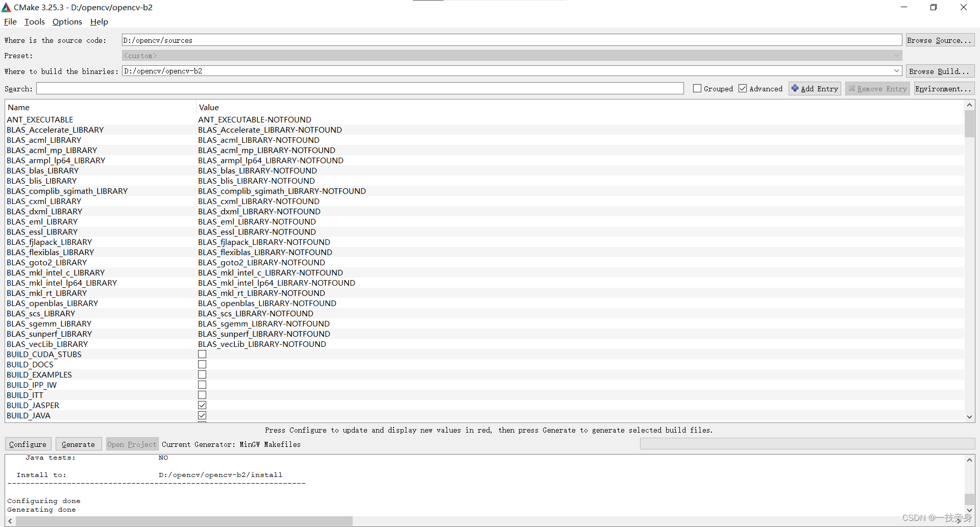Disable the Advanced checkbox
The height and width of the screenshot is (527, 980).
[x=743, y=88]
